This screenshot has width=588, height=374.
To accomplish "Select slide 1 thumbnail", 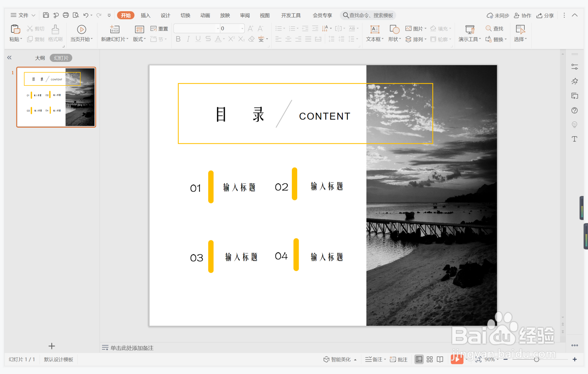I will click(x=56, y=97).
